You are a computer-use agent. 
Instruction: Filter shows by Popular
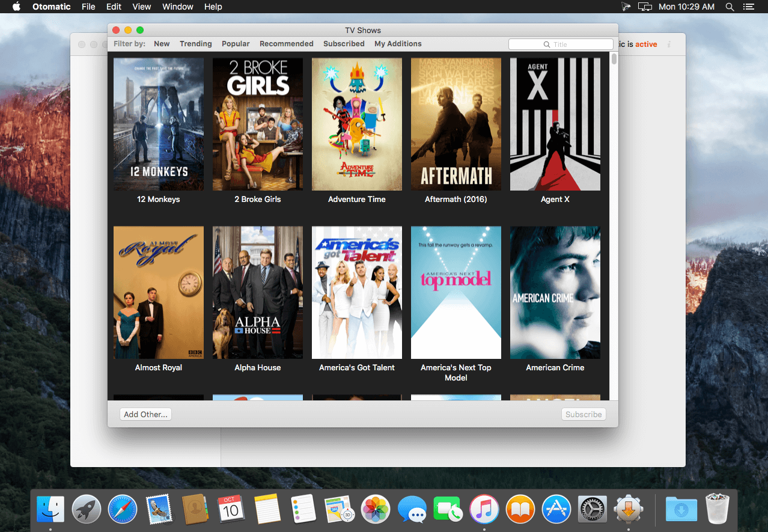click(236, 44)
